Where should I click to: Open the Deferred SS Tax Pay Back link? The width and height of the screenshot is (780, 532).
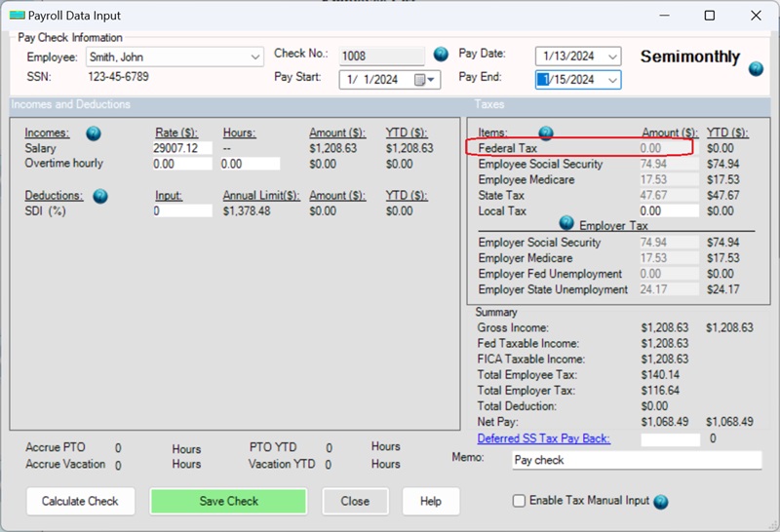tap(543, 438)
